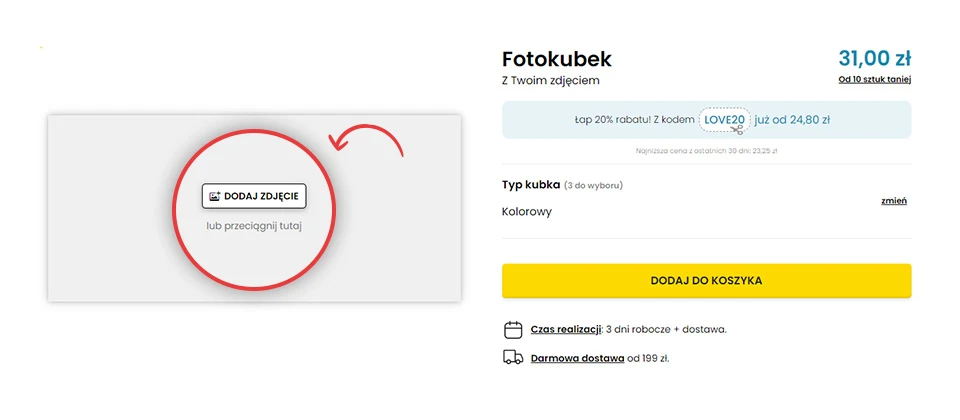Click the 'Najniższa cena z ostatnich 30 dni' note
This screenshot has height=420, width=960.
click(706, 151)
